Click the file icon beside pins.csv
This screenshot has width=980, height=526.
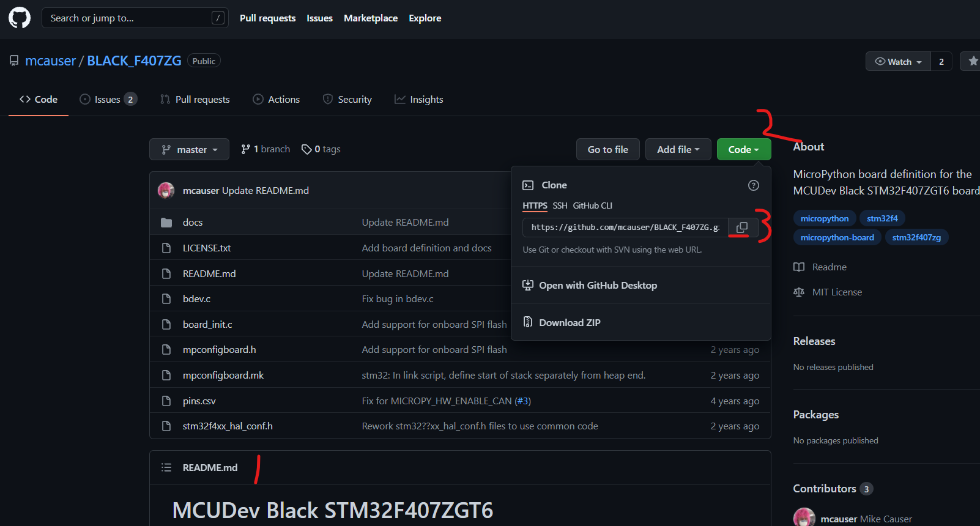tap(166, 401)
